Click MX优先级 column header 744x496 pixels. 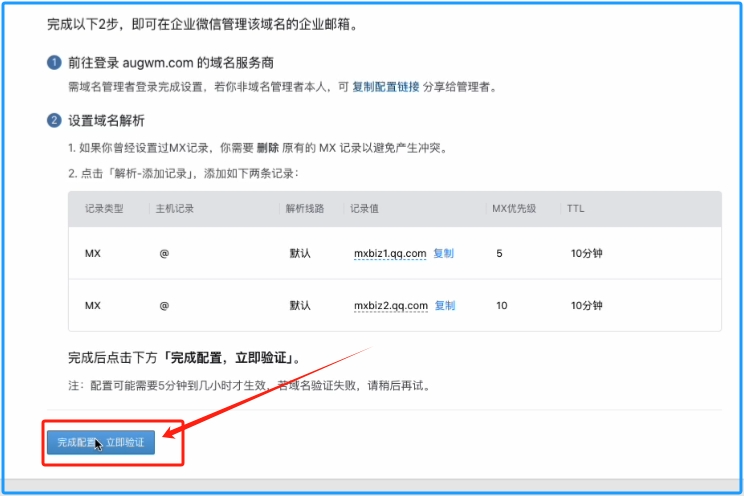(x=514, y=209)
